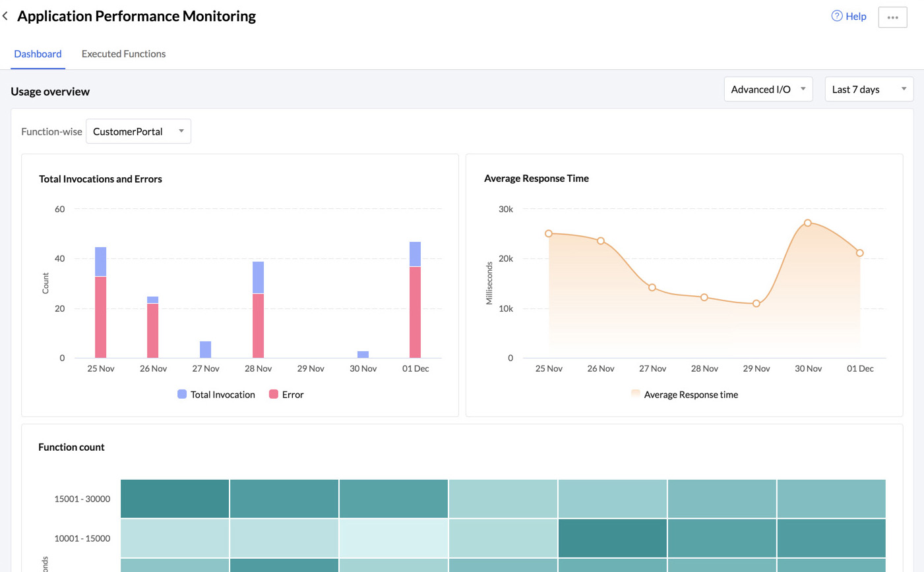Screen dimensions: 924x572
Task: Select the Dashboard tab
Action: click(x=38, y=53)
